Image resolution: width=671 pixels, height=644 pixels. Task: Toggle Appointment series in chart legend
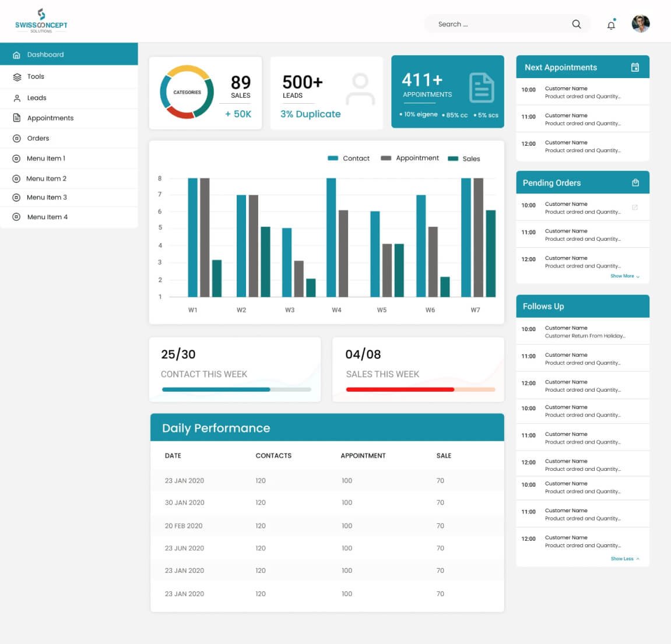[410, 158]
